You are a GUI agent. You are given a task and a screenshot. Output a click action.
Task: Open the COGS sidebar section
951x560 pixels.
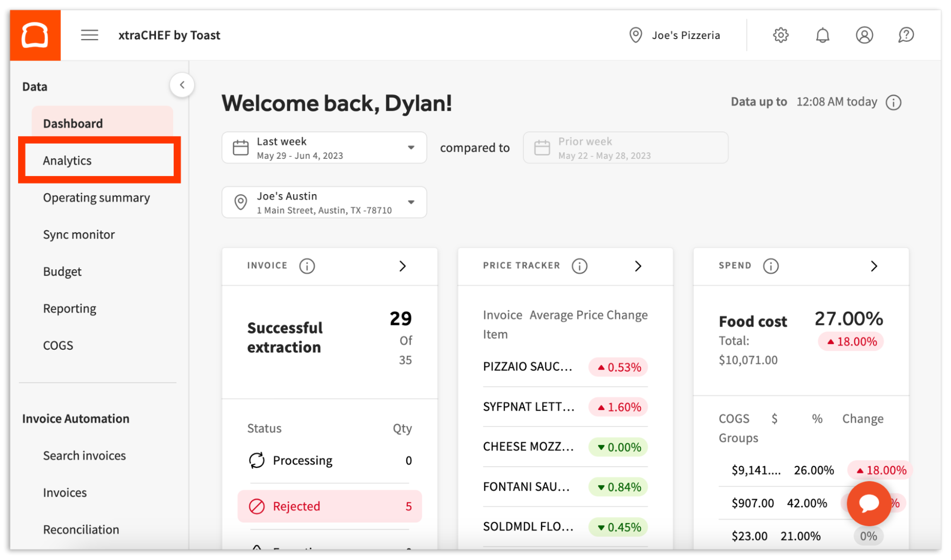[58, 345]
